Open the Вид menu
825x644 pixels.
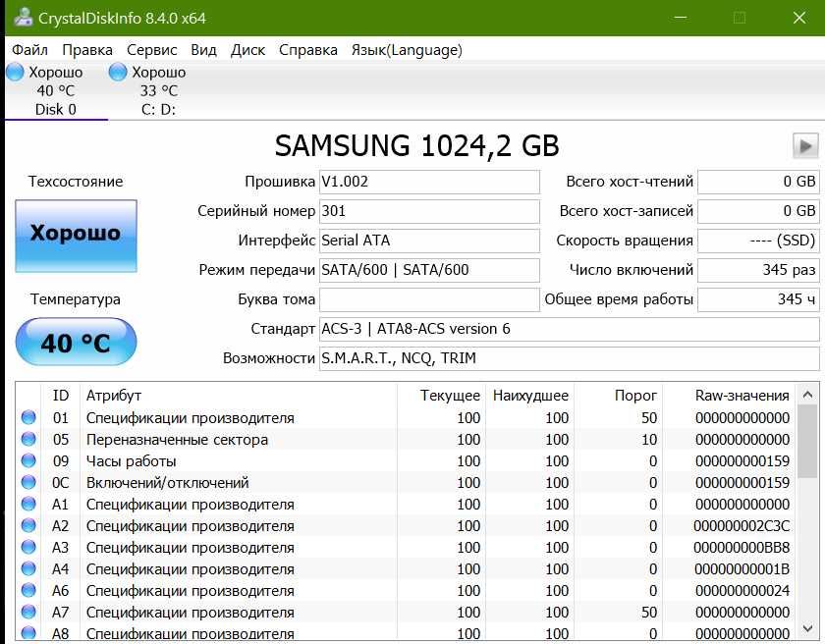coord(203,50)
